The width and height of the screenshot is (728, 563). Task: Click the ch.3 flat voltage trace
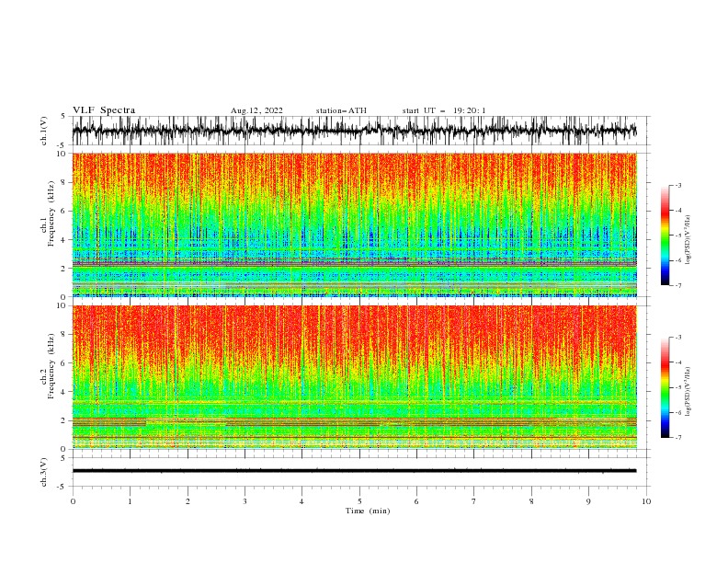pos(354,471)
